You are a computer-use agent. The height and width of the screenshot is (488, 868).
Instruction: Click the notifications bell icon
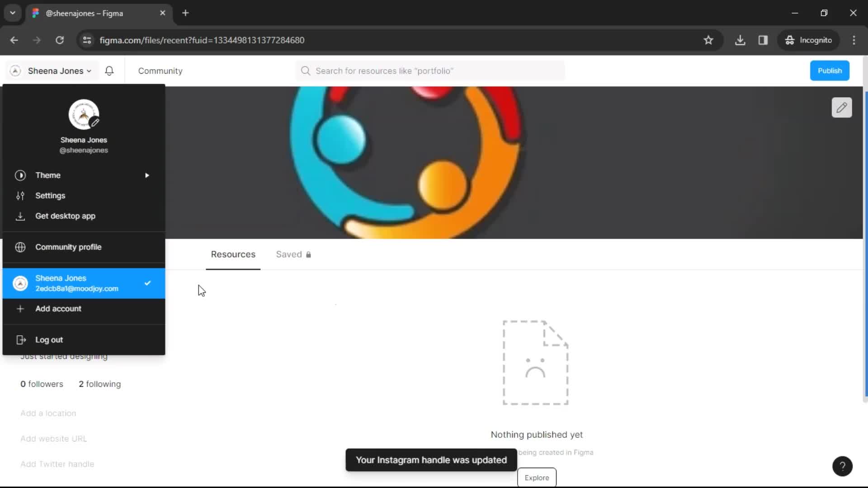pyautogui.click(x=109, y=71)
